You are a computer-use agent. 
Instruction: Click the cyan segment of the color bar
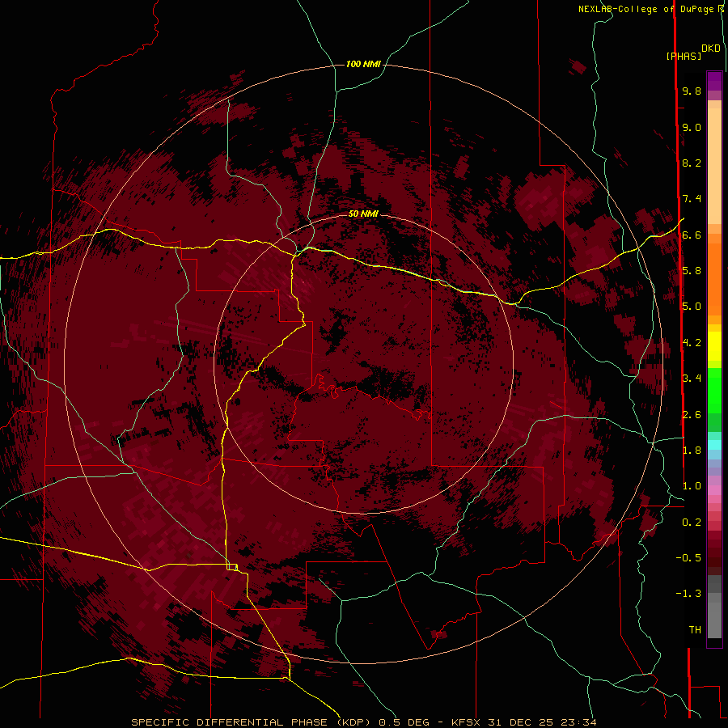714,445
